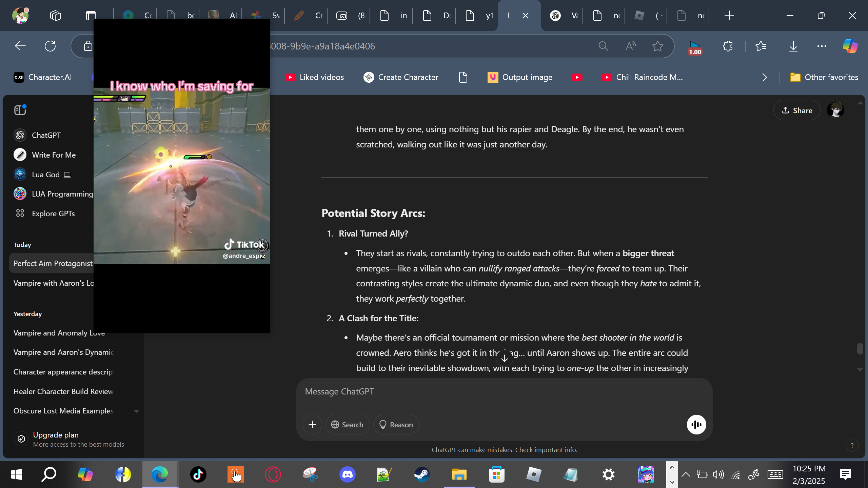Open the Create Character bookmark
This screenshot has height=488, width=868.
pyautogui.click(x=401, y=77)
